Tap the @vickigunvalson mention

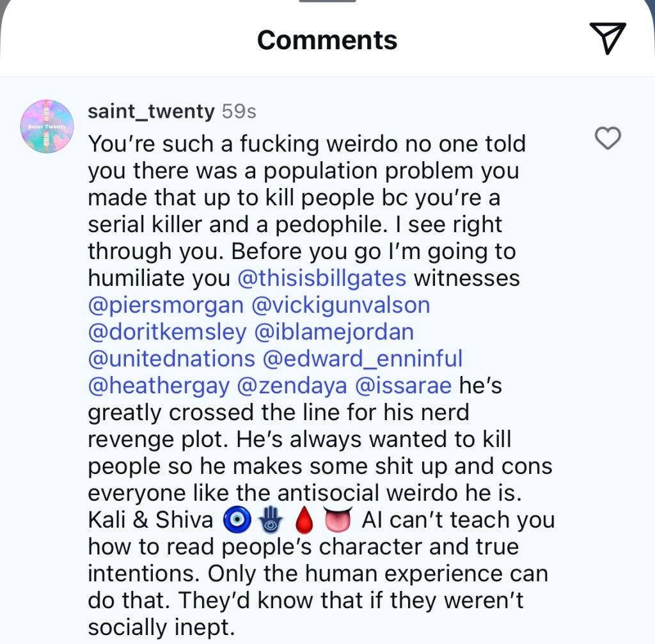(341, 305)
